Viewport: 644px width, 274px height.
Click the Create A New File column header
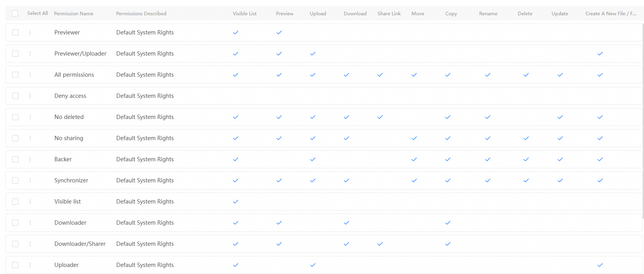611,14
